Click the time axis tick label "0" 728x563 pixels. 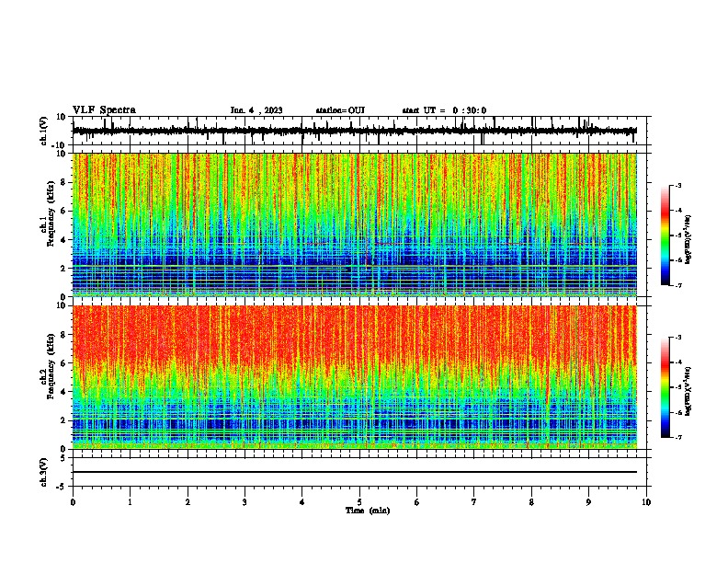coord(73,502)
